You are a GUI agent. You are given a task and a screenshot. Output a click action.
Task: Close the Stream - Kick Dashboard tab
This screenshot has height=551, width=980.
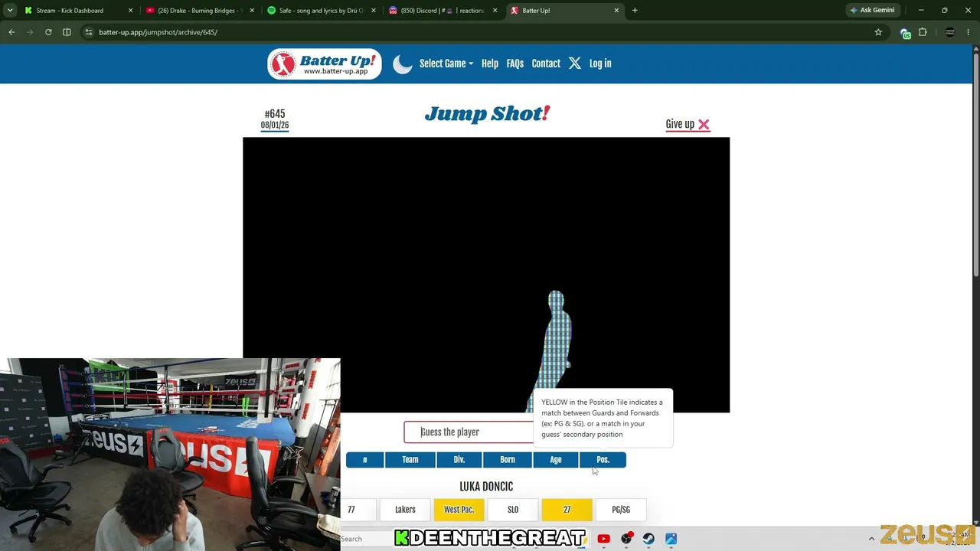point(130,11)
